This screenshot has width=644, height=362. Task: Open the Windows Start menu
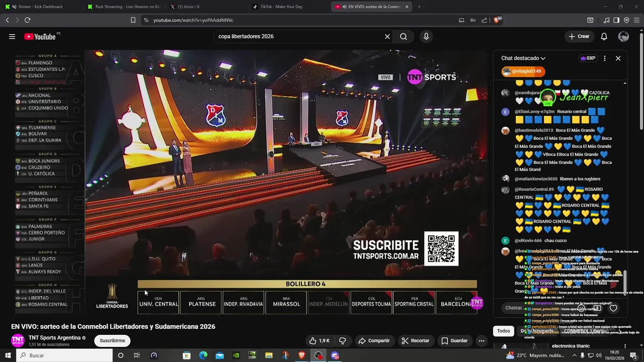tap(8, 355)
